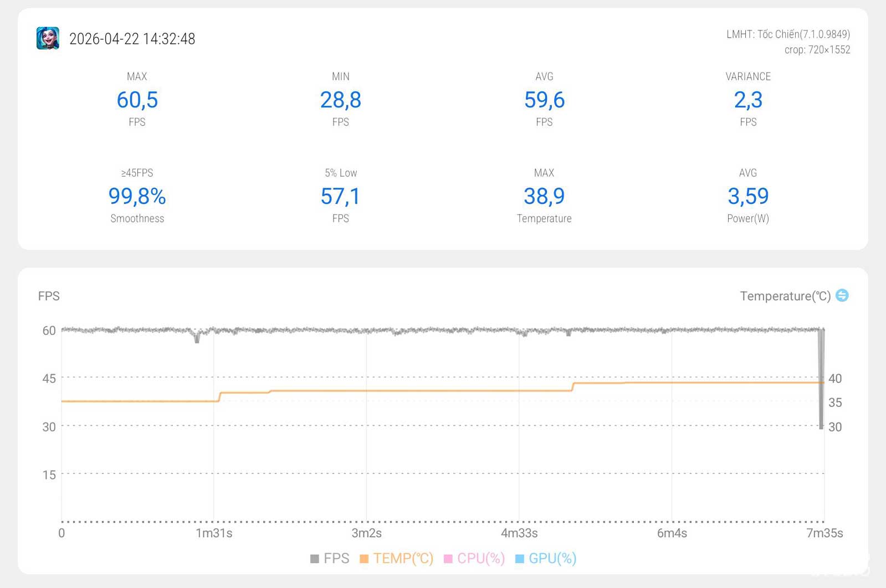Select the MIN FPS value 28,8
Screen dimensions: 886x588
340,100
